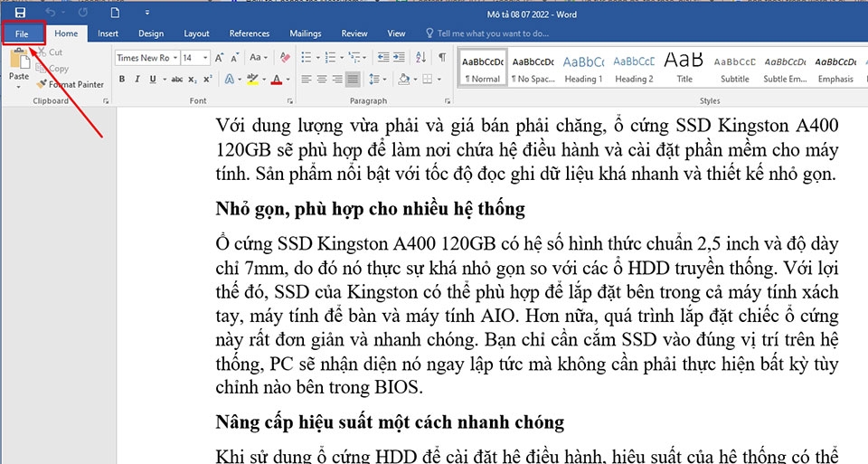Toggle Bold formatting
Viewport: 868px width, 464px height.
122,80
